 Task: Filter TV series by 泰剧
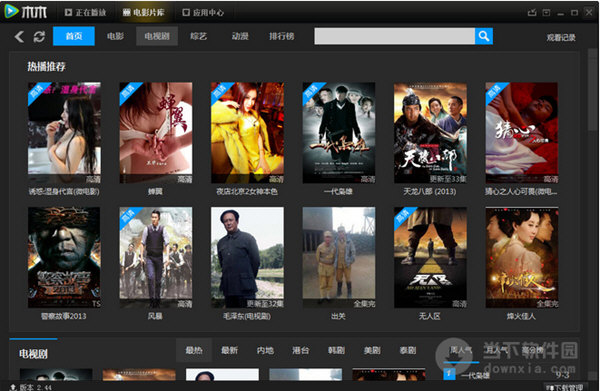click(408, 350)
